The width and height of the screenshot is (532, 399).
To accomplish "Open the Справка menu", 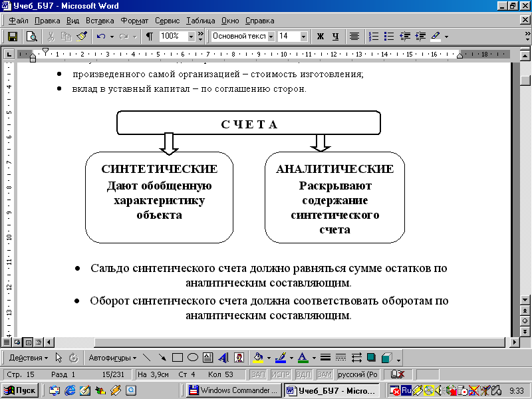I will 259,21.
